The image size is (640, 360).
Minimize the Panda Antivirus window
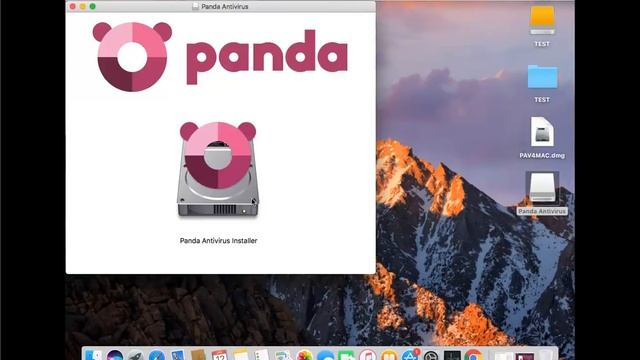(82, 7)
